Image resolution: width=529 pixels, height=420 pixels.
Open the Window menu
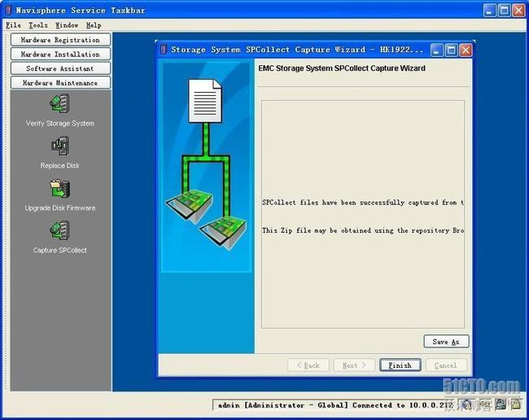(x=67, y=25)
